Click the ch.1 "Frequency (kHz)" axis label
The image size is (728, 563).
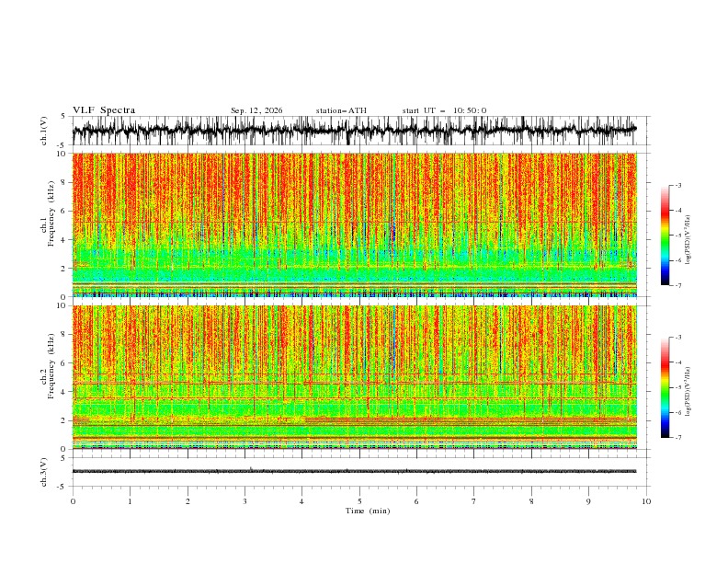pyautogui.click(x=51, y=224)
